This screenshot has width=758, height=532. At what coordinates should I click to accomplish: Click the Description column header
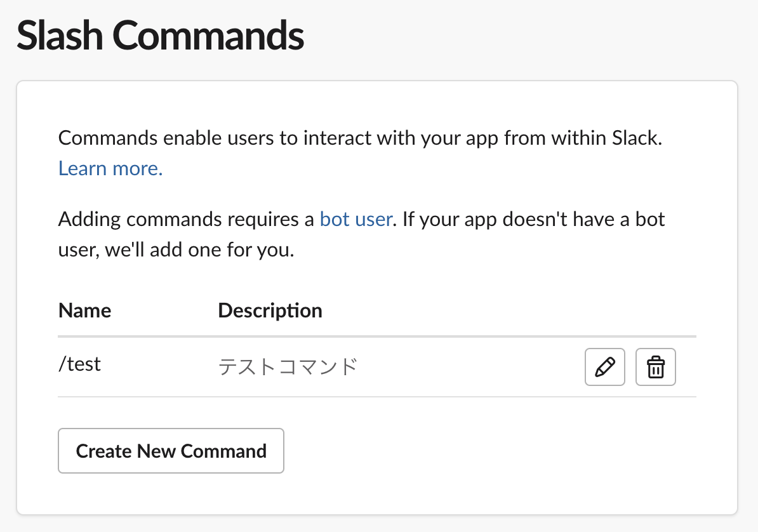tap(270, 310)
